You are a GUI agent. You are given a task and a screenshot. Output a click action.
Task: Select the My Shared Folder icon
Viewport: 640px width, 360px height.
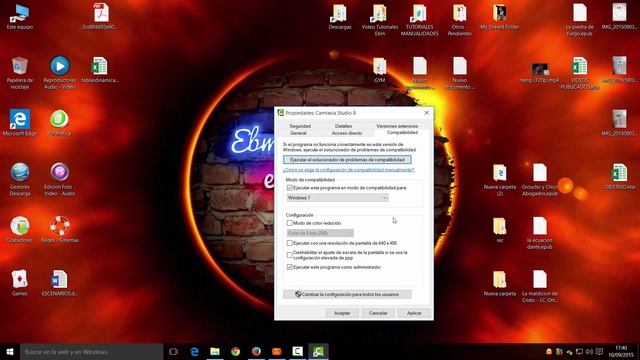tap(500, 16)
